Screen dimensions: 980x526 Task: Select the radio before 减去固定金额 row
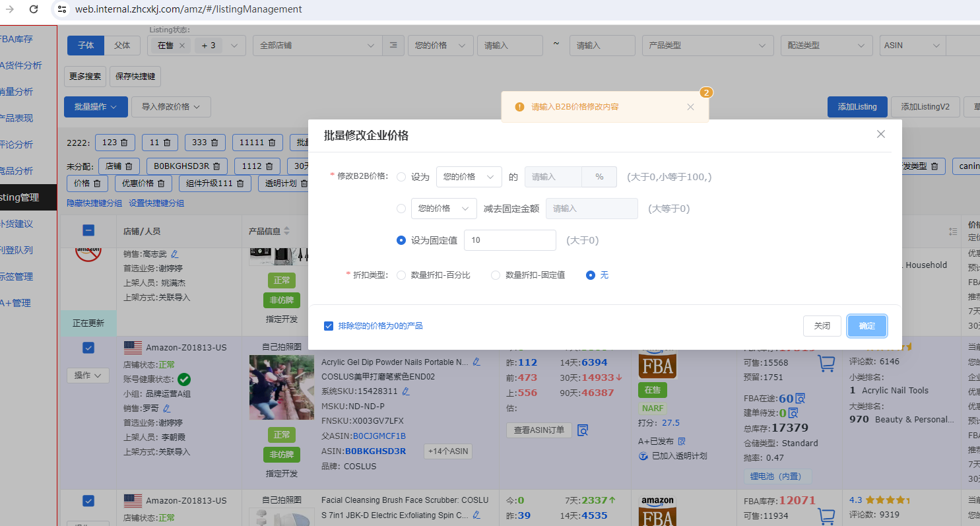pyautogui.click(x=401, y=209)
